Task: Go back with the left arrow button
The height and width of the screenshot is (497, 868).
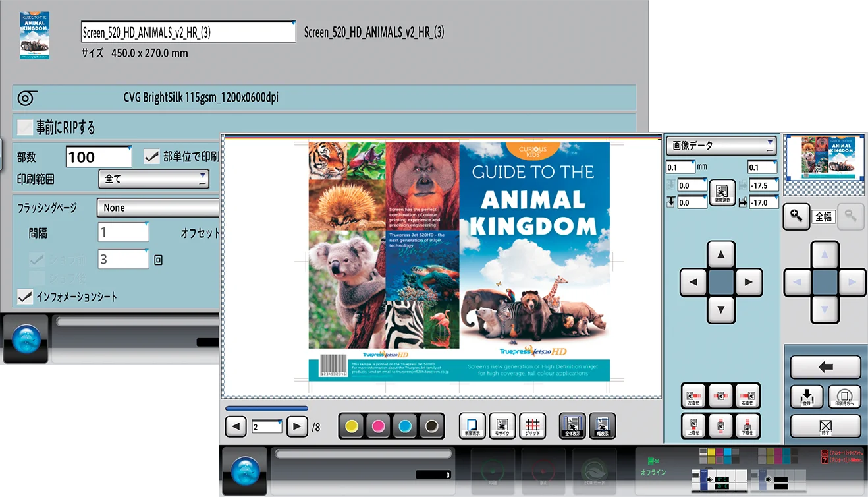Action: (x=826, y=367)
